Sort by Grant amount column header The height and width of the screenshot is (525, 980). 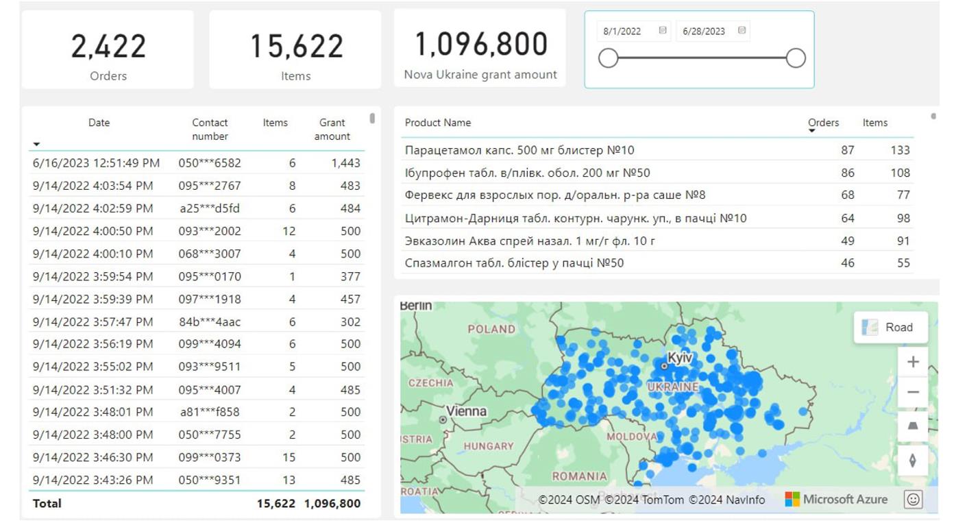click(332, 130)
